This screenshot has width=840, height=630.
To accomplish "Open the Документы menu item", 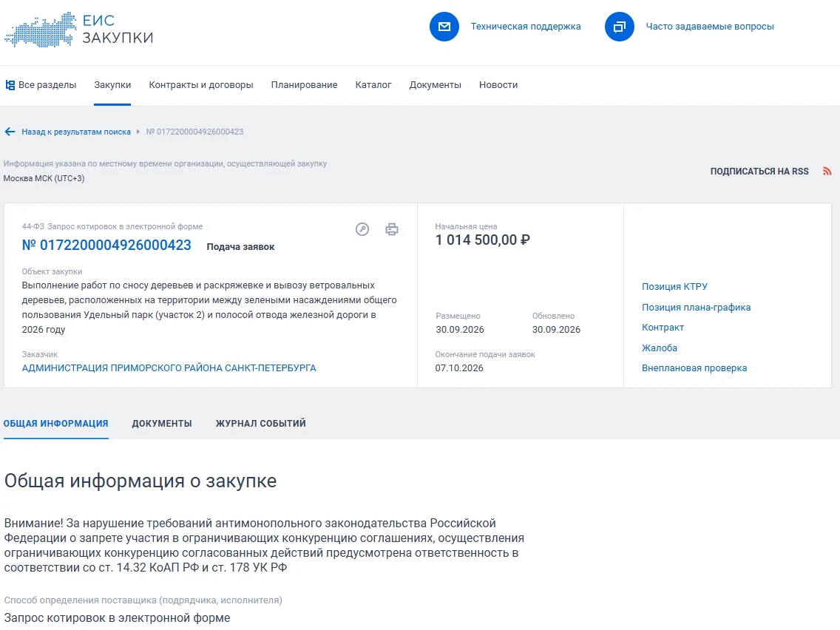I will tap(435, 84).
